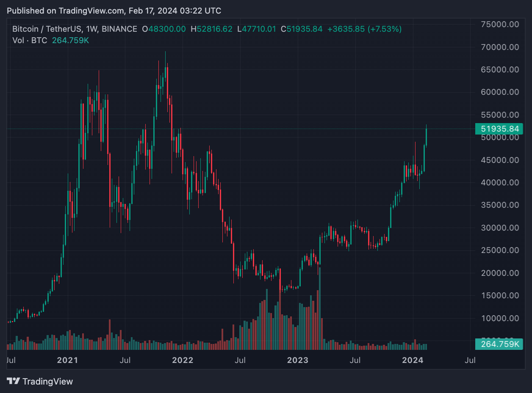This screenshot has height=393, width=532.
Task: Click the 2024 label on time axis
Action: click(x=413, y=360)
